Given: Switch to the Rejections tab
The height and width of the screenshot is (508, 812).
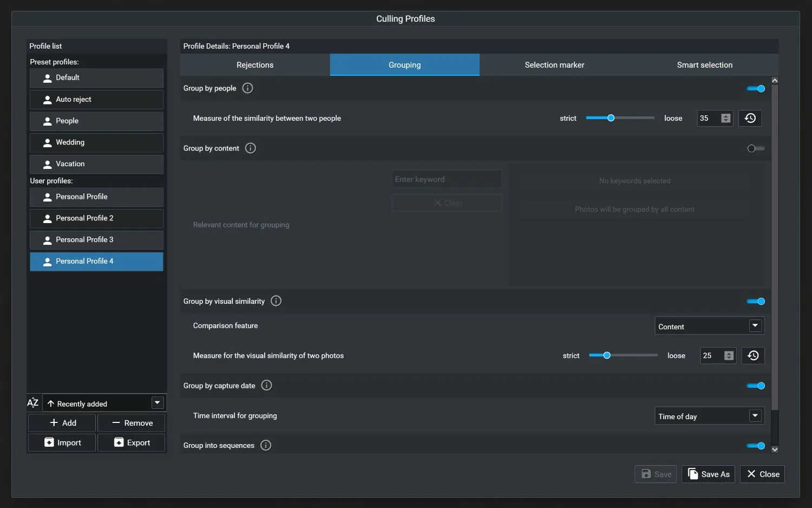Looking at the screenshot, I should pos(254,64).
